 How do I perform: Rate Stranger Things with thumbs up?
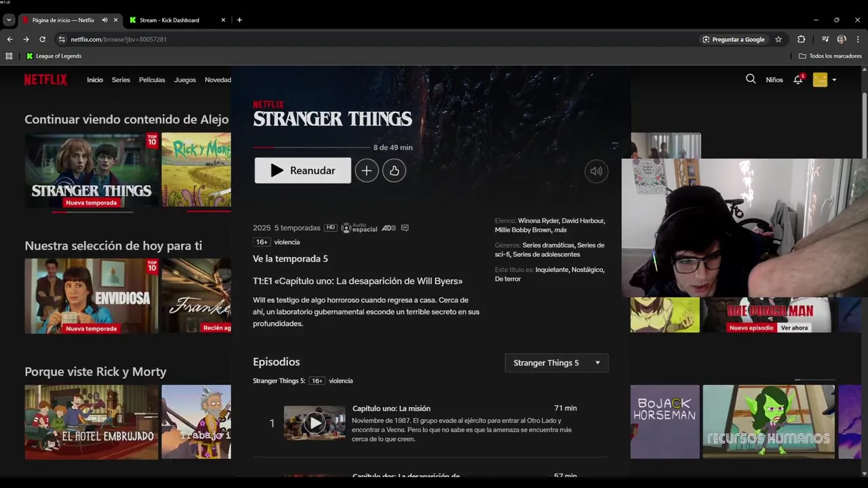[395, 171]
